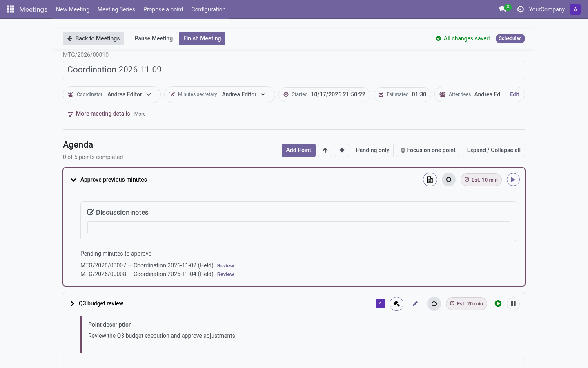Pause the Q3 budget review point

click(x=513, y=304)
